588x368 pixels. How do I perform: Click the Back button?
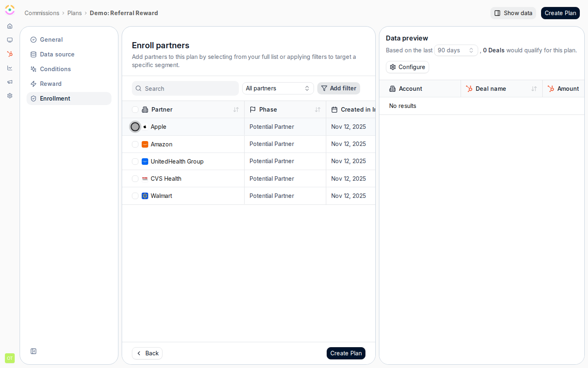147,353
